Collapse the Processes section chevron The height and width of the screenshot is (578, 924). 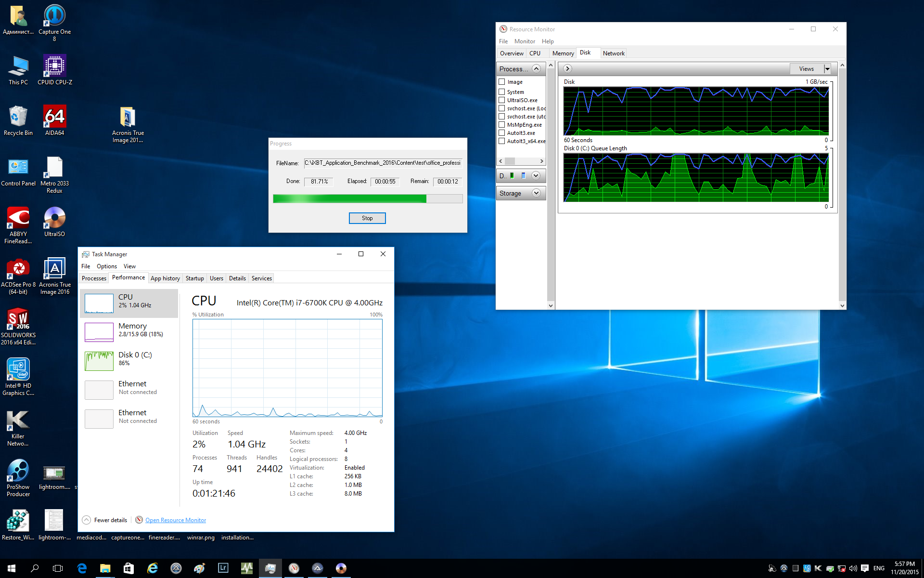click(536, 69)
